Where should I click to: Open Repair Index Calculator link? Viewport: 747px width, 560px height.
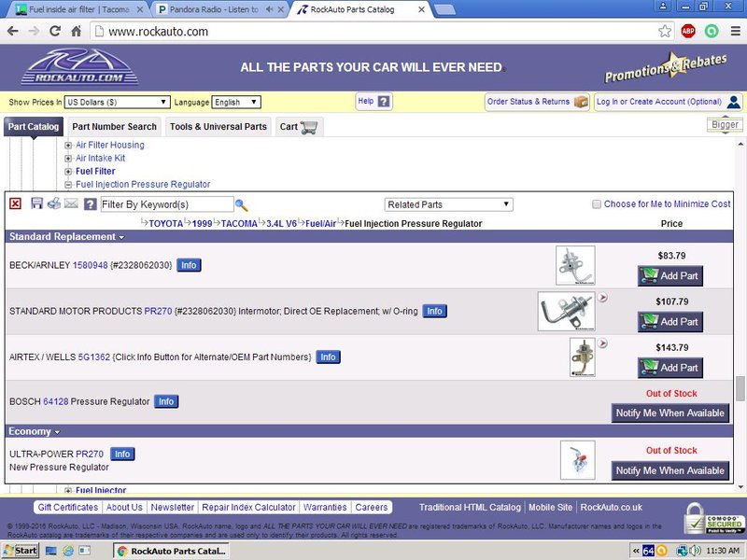(248, 507)
